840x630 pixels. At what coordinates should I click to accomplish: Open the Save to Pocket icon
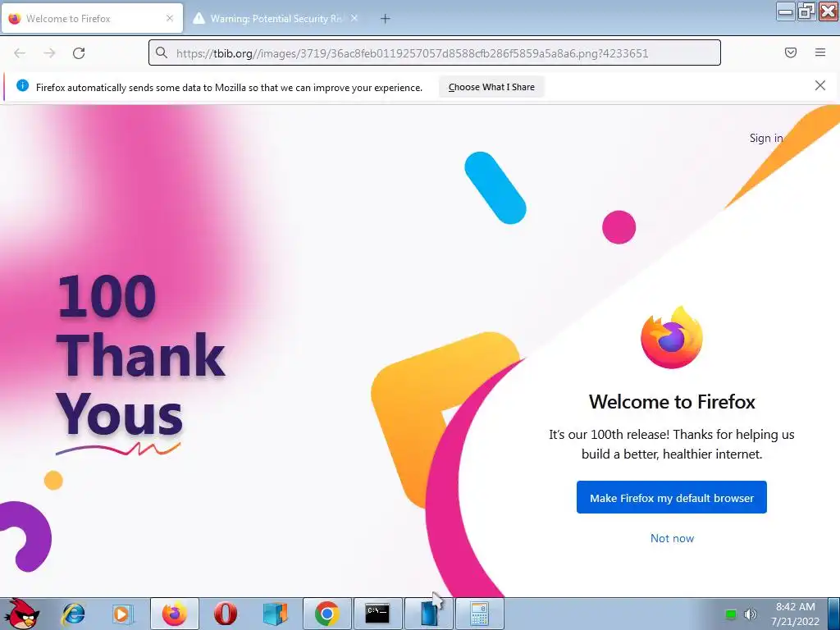click(790, 52)
